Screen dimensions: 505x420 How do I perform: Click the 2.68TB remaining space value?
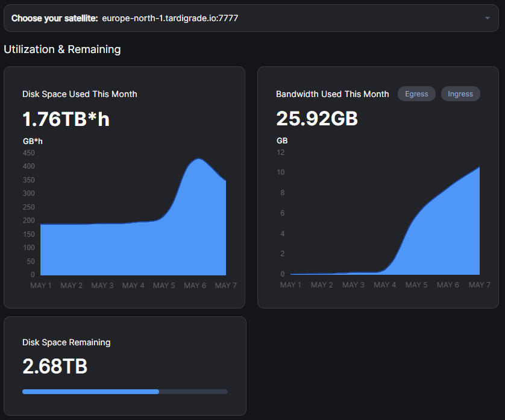tap(55, 366)
